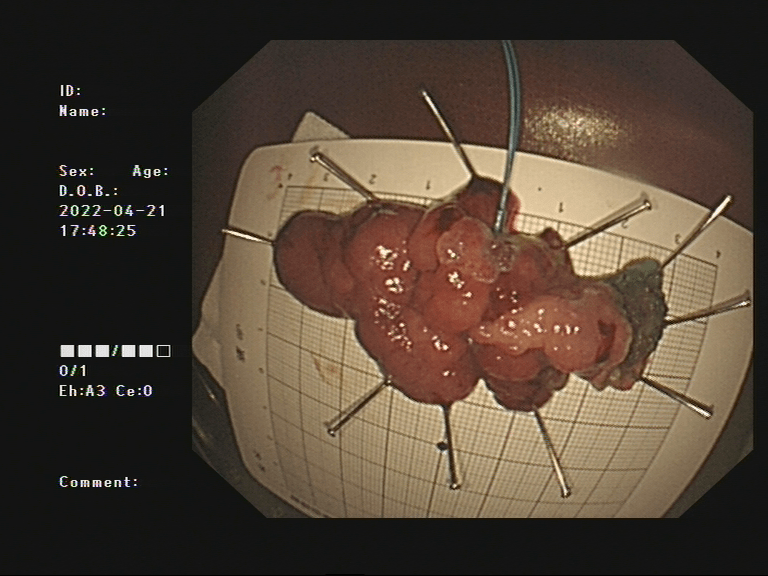Click the Sex field label
Image resolution: width=768 pixels, height=576 pixels.
point(78,171)
